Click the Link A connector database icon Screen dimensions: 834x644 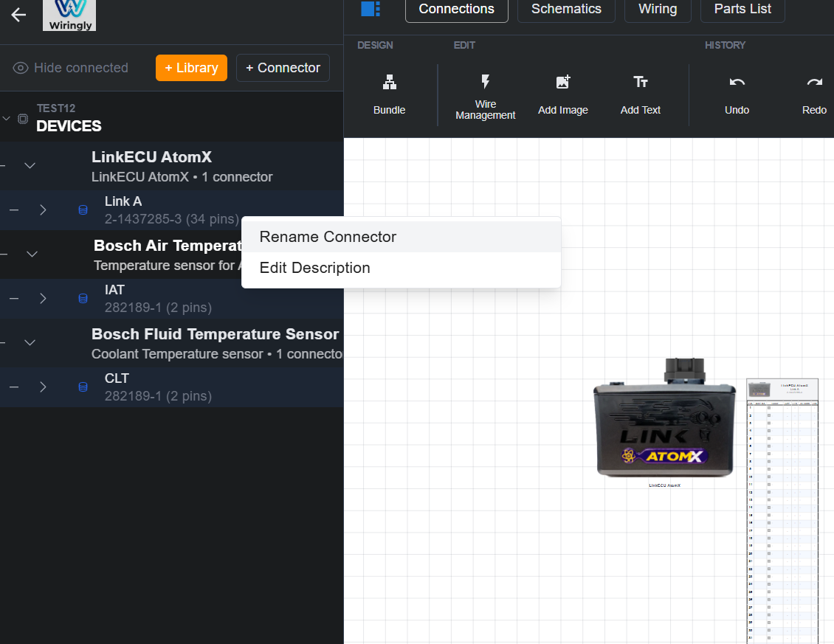[83, 210]
